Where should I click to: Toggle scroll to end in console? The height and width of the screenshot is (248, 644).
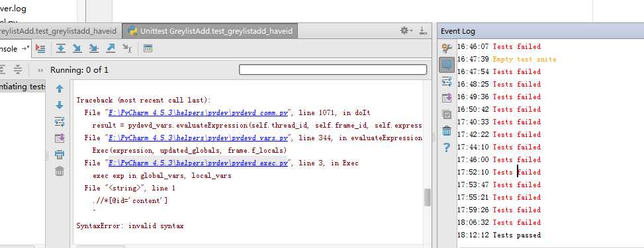60,138
